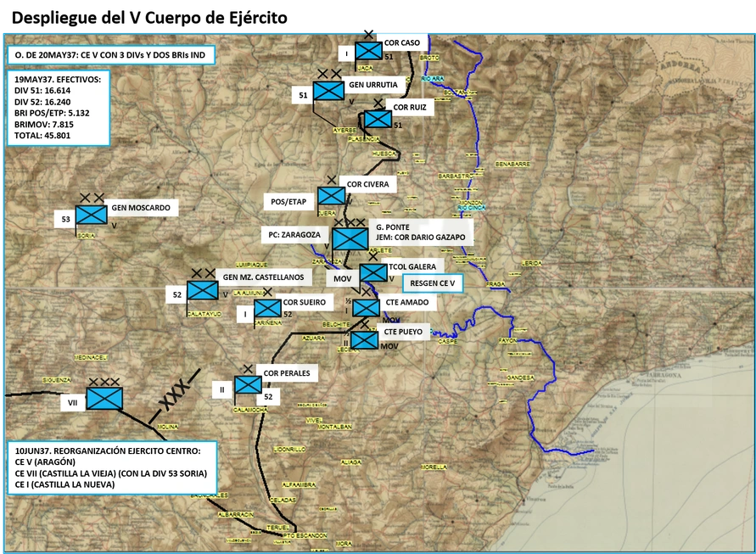Click the unit symbol next to TCOL GALERA
The width and height of the screenshot is (756, 554).
(373, 273)
